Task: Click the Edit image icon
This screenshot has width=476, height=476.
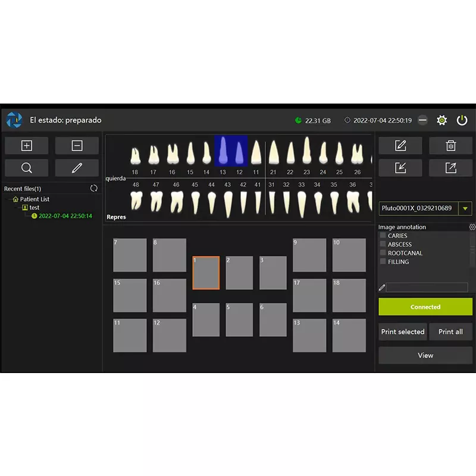Action: coord(400,145)
